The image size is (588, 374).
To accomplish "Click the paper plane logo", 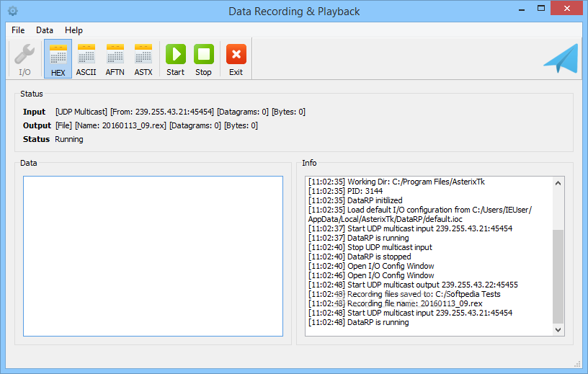I will pos(561,58).
